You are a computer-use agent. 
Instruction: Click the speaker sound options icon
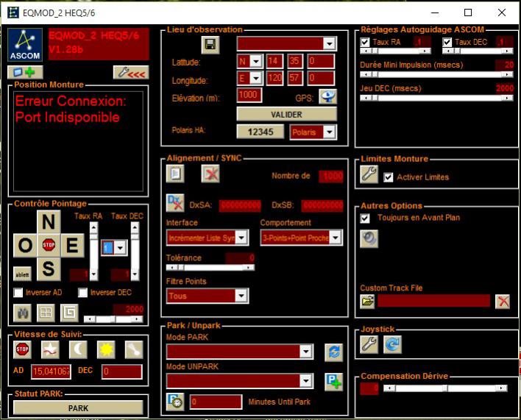click(369, 238)
